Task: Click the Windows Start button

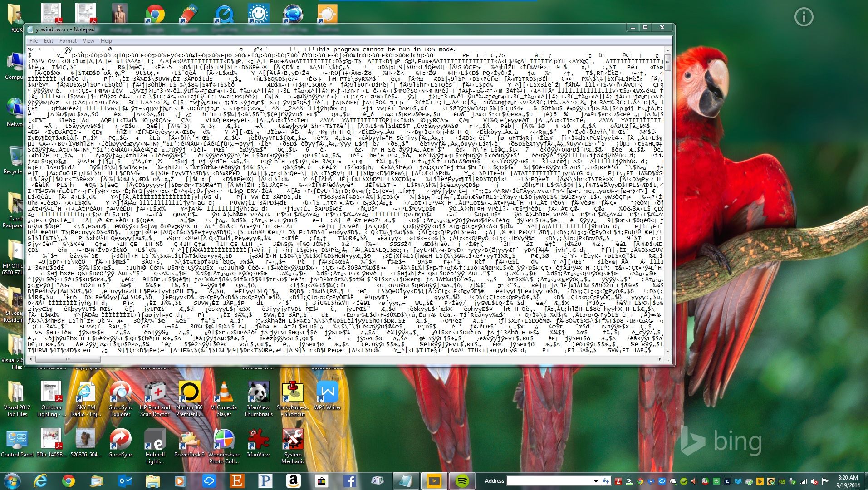Action: 12,481
